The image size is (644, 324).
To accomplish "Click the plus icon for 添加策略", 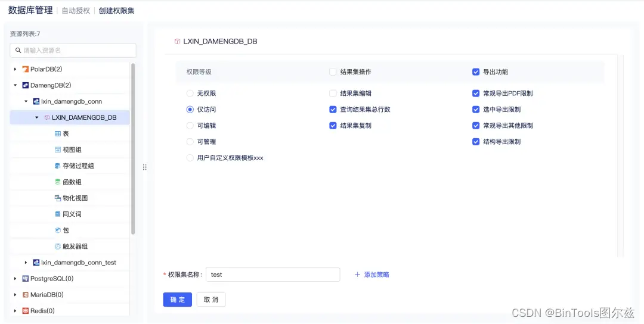I will 357,275.
